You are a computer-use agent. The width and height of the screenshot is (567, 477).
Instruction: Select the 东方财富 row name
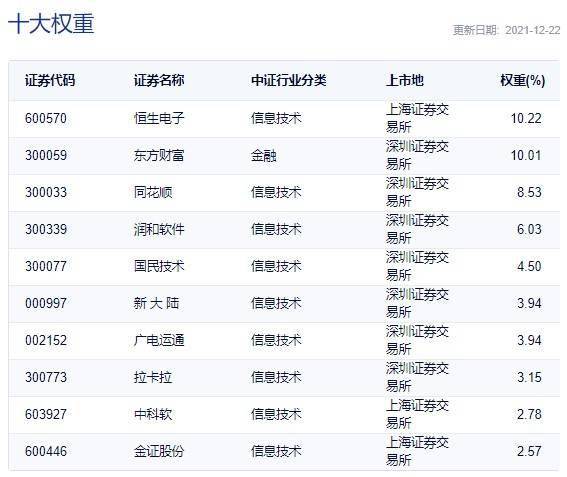tap(159, 156)
